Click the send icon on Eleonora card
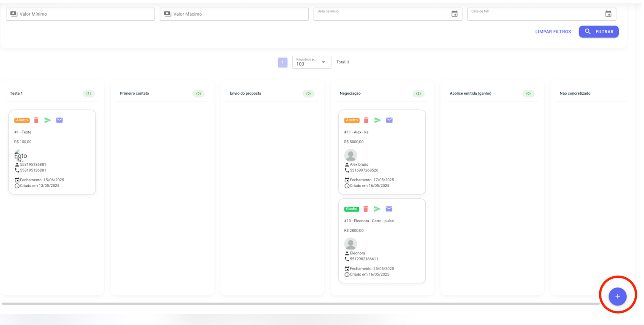Viewport: 644px width, 325px height. tap(377, 209)
